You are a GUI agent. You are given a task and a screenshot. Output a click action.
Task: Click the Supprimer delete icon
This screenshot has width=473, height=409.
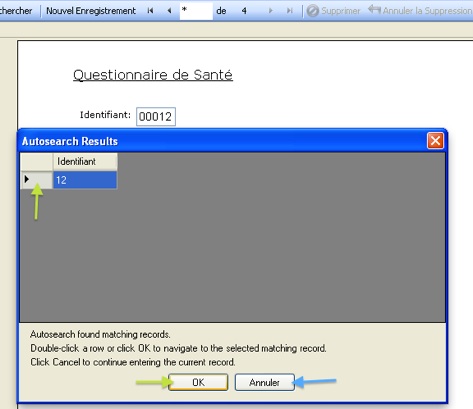point(313,11)
